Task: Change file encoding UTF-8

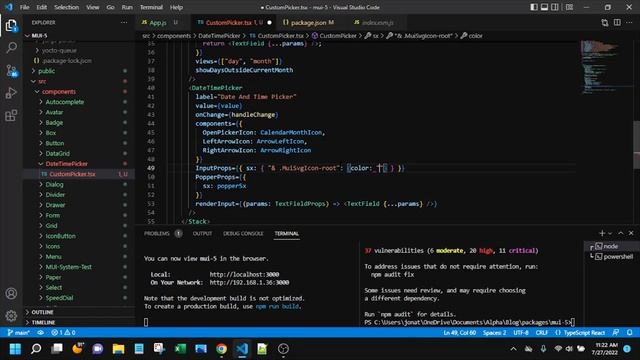Action: (521, 333)
